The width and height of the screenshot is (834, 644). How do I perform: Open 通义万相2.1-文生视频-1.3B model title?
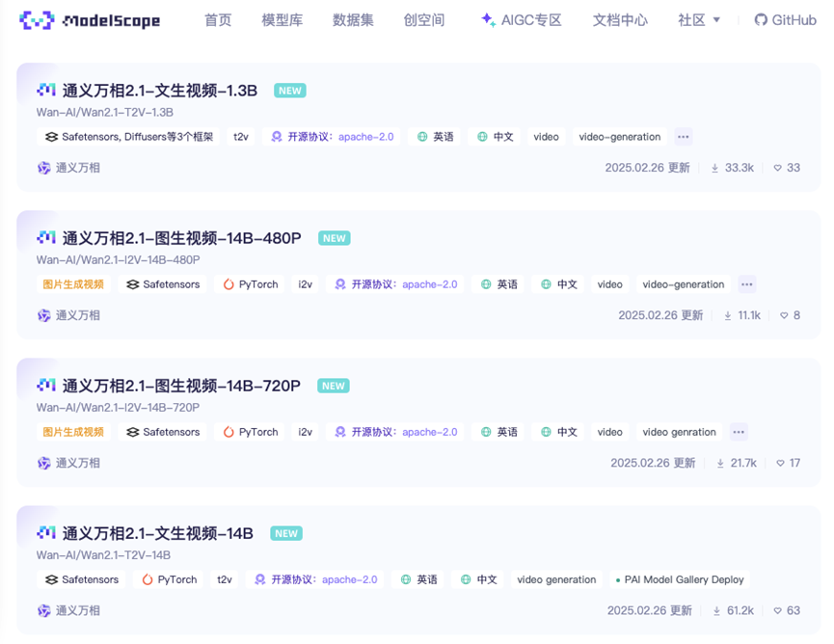pyautogui.click(x=159, y=91)
